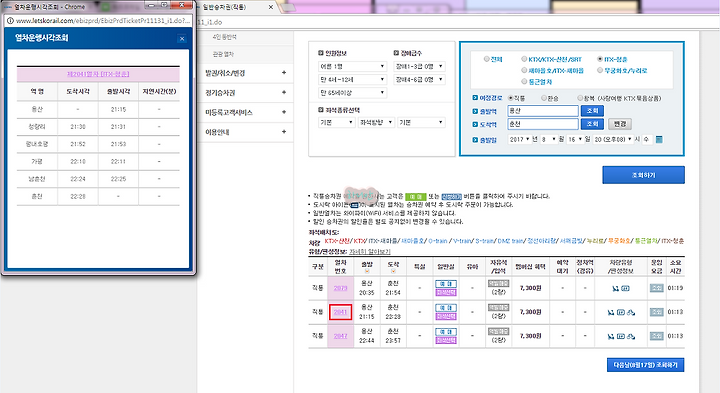
Task: Expand the 정기승차권 sidebar menu
Action: [246, 93]
